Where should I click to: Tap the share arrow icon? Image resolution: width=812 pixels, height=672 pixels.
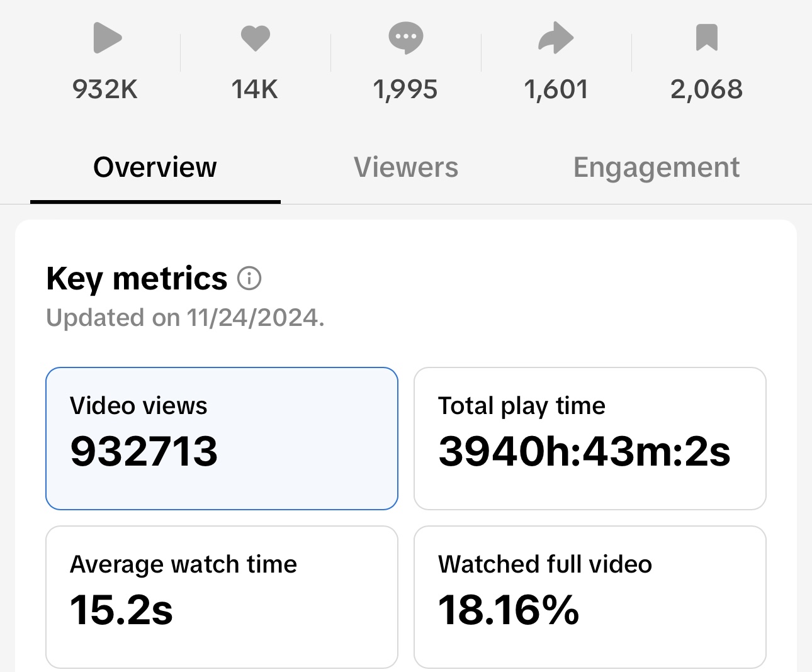click(x=556, y=38)
